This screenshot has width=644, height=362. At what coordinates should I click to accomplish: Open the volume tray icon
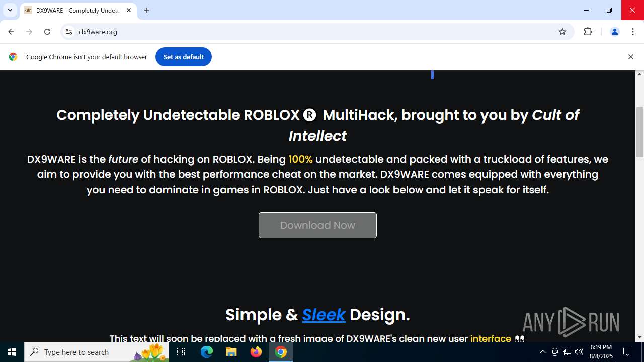(x=579, y=352)
